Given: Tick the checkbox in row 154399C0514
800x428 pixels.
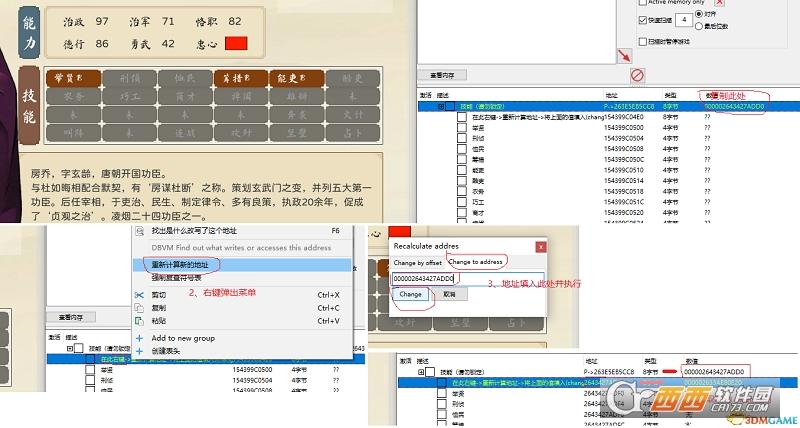Looking at the screenshot, I should tap(462, 181).
